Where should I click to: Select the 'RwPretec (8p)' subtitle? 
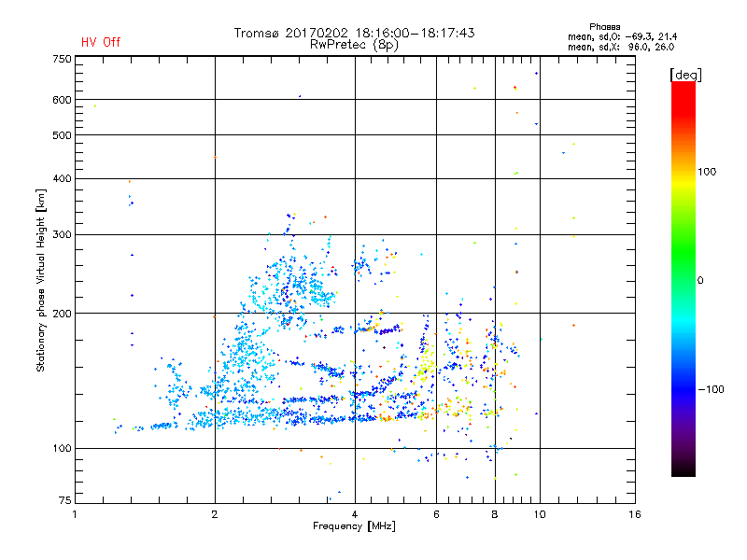354,45
